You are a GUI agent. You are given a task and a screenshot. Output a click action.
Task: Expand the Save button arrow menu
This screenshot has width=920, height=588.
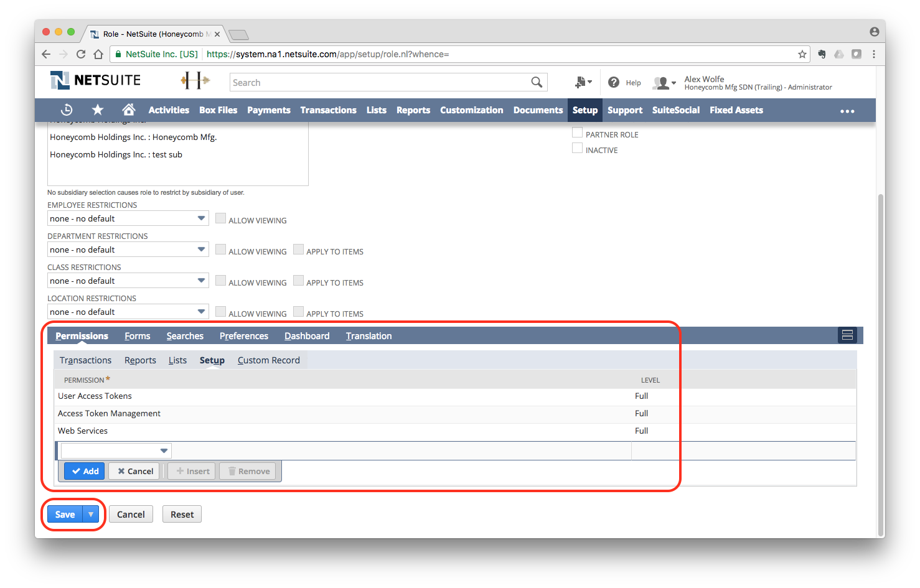coord(91,514)
